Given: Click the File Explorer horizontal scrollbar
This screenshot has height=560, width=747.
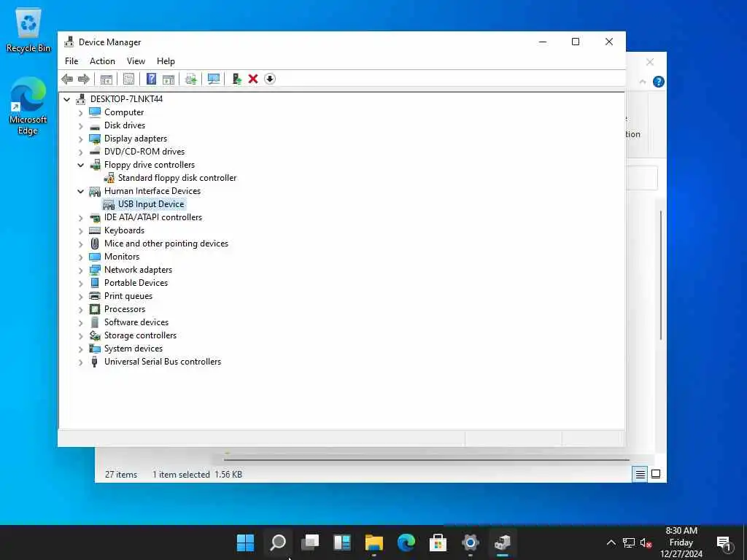Looking at the screenshot, I should [x=426, y=459].
